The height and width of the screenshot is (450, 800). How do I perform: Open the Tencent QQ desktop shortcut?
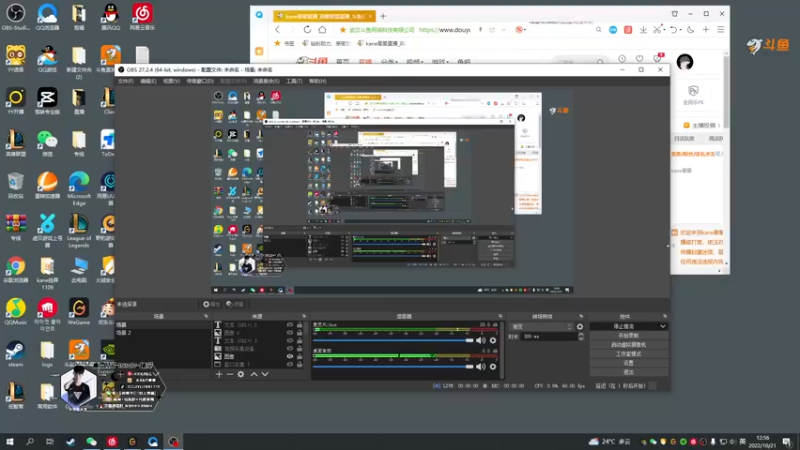pyautogui.click(x=110, y=16)
